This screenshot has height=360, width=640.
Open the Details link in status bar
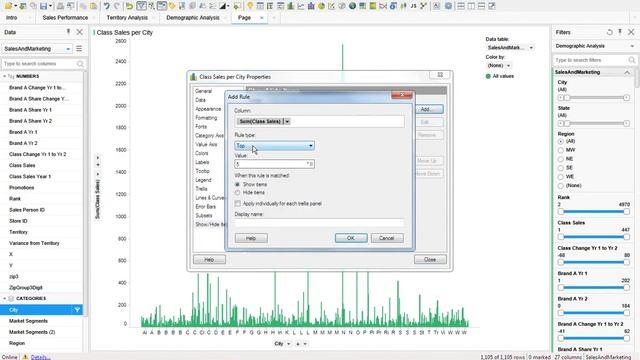click(x=40, y=357)
